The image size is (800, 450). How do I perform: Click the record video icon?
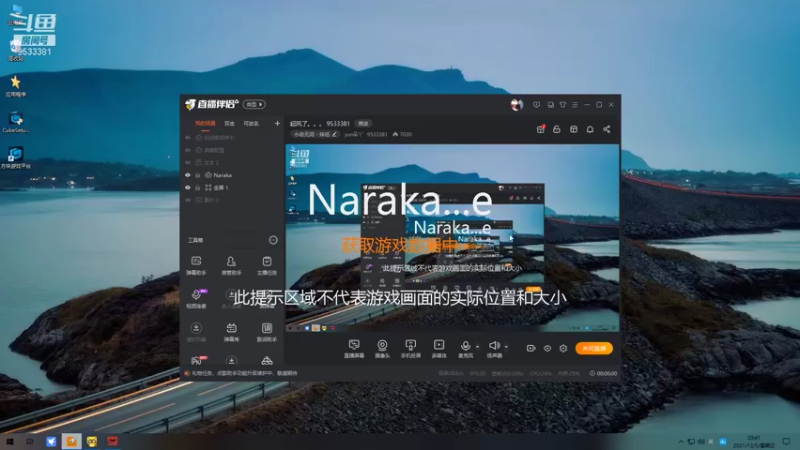531,348
